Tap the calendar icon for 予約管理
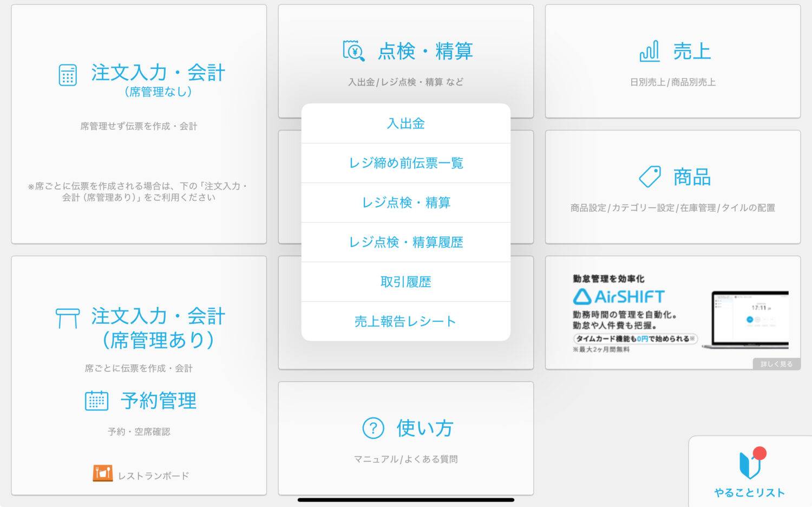This screenshot has height=507, width=812. click(96, 401)
